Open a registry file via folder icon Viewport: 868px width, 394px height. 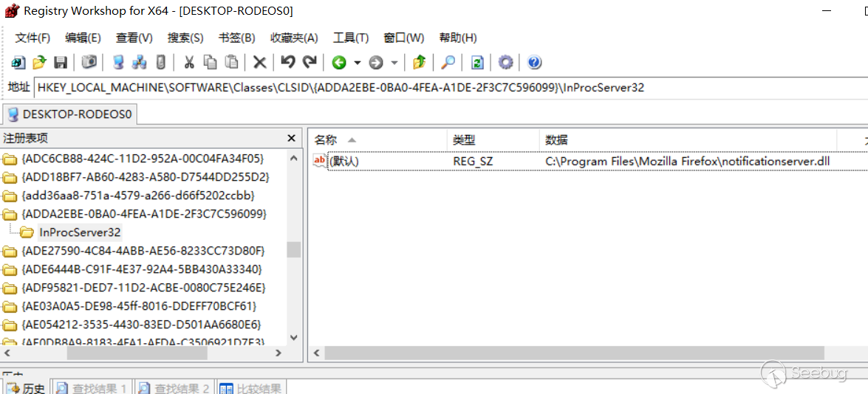pyautogui.click(x=39, y=63)
